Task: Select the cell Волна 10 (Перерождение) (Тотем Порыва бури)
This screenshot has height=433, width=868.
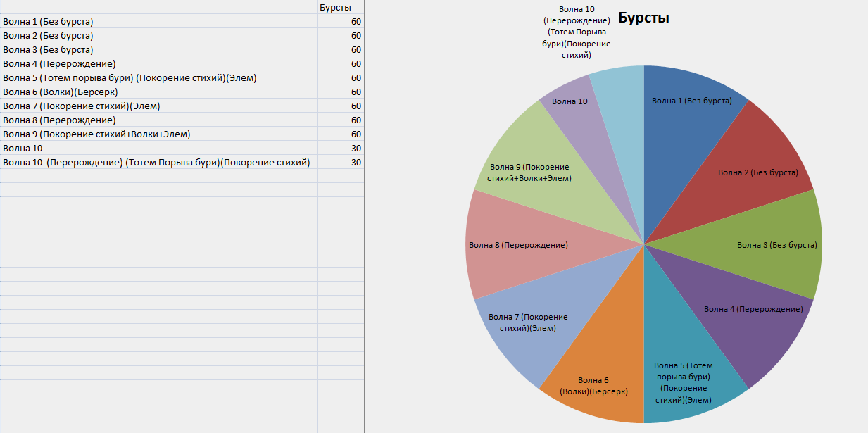Action: point(159,162)
